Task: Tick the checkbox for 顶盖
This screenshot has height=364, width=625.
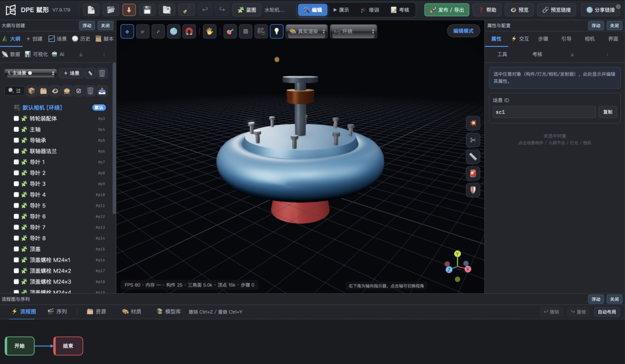Action: [x=16, y=249]
